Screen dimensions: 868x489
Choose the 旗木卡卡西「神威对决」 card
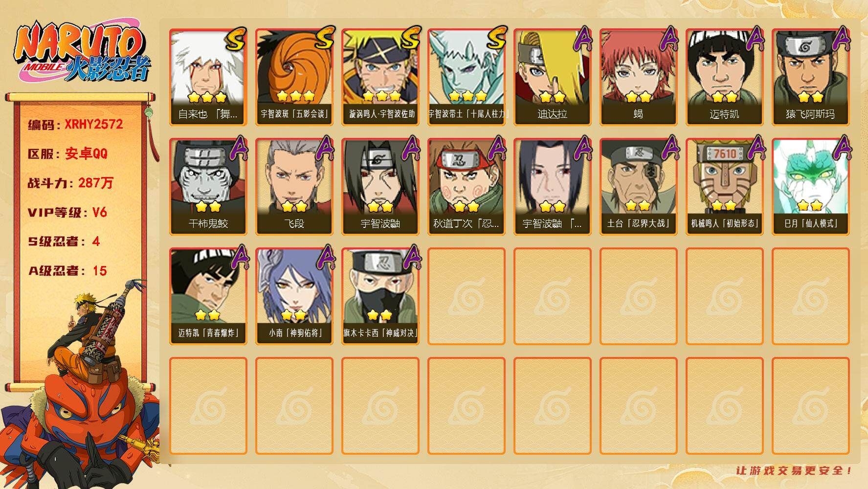380,296
